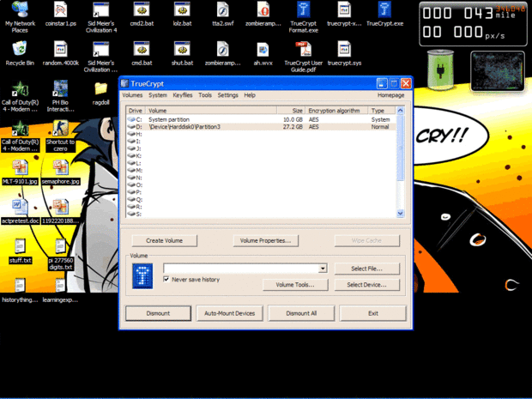Image resolution: width=532 pixels, height=399 pixels.
Task: Click the Create Volume button
Action: pos(164,240)
